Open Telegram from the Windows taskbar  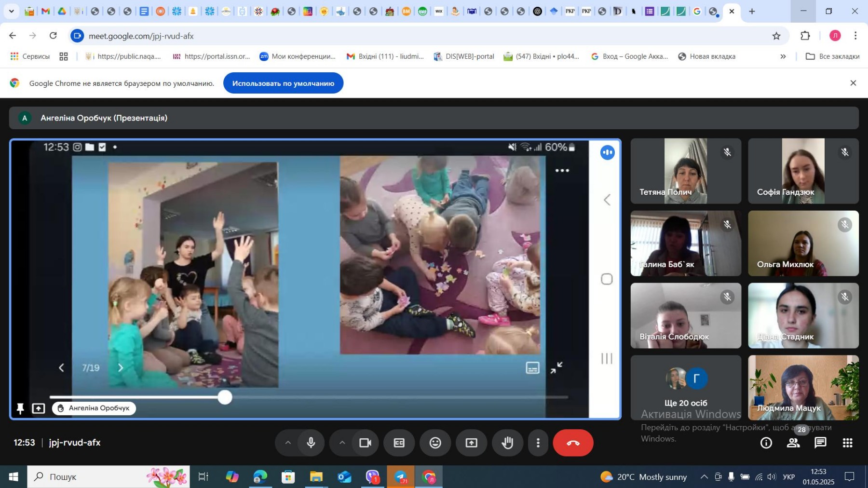click(x=401, y=477)
